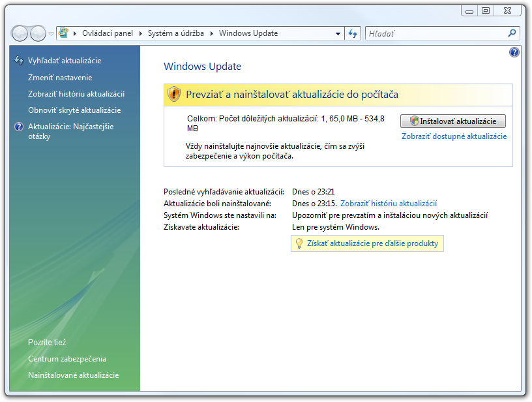Click the light bulb tip icon
The width and height of the screenshot is (532, 402).
(x=299, y=243)
